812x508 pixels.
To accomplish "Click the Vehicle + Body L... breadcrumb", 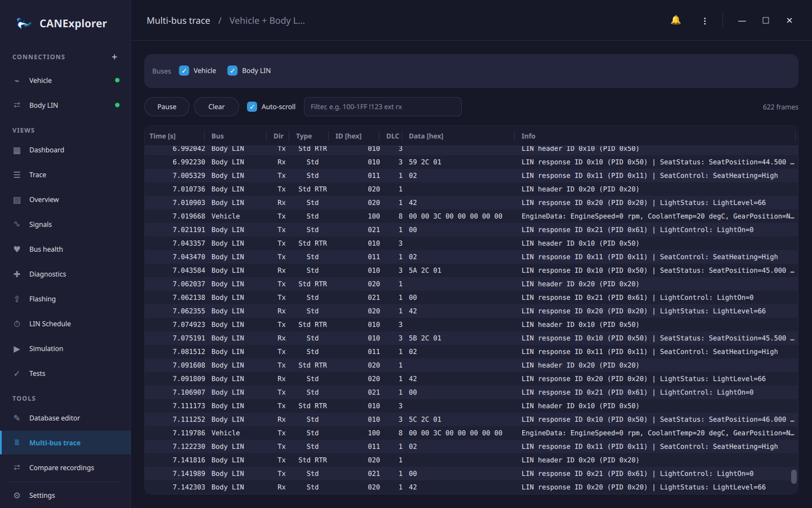I will click(267, 21).
